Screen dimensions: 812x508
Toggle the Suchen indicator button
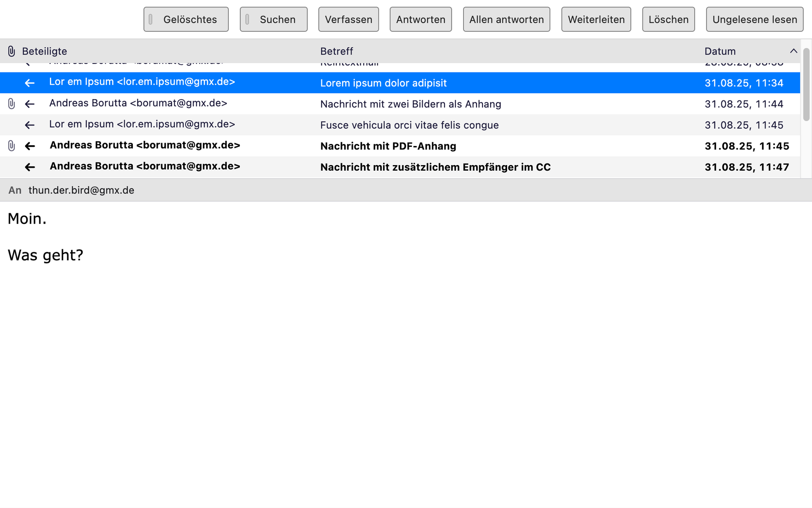click(274, 19)
